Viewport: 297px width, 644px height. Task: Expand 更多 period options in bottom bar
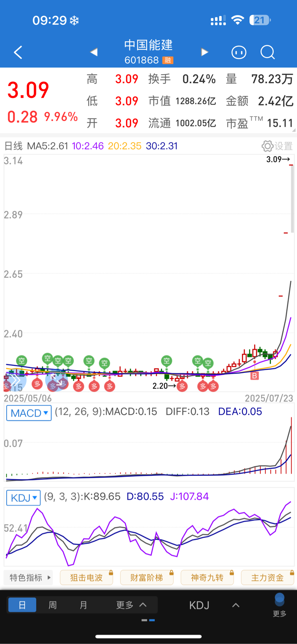coord(131,605)
